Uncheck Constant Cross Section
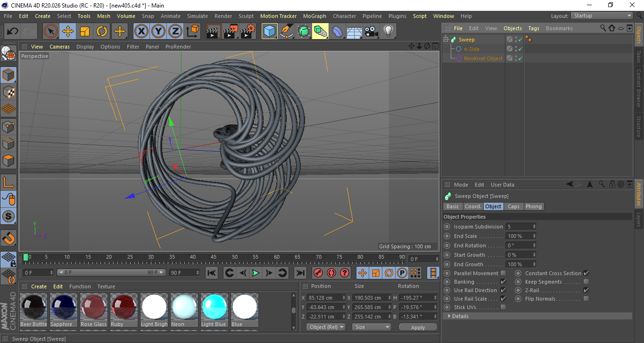This screenshot has width=644, height=343. tap(586, 273)
